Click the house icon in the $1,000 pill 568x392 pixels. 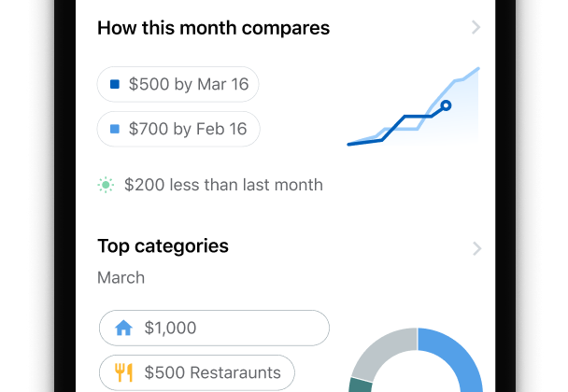point(123,329)
